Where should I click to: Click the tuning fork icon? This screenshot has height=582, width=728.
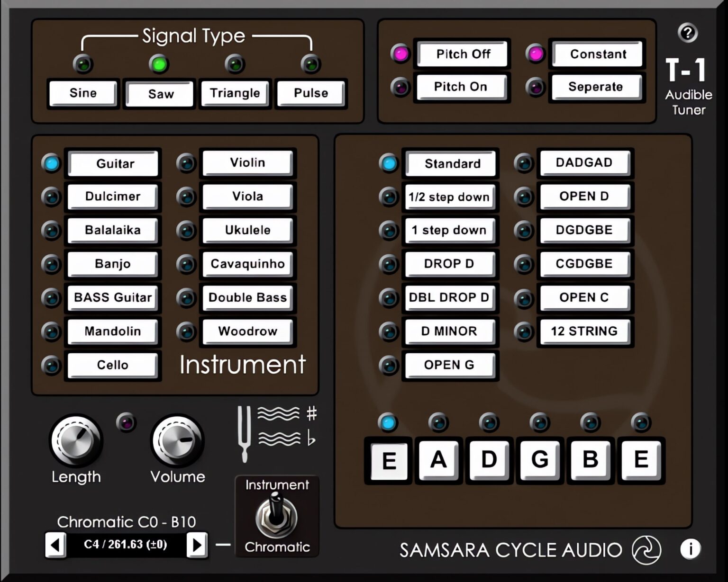[243, 433]
